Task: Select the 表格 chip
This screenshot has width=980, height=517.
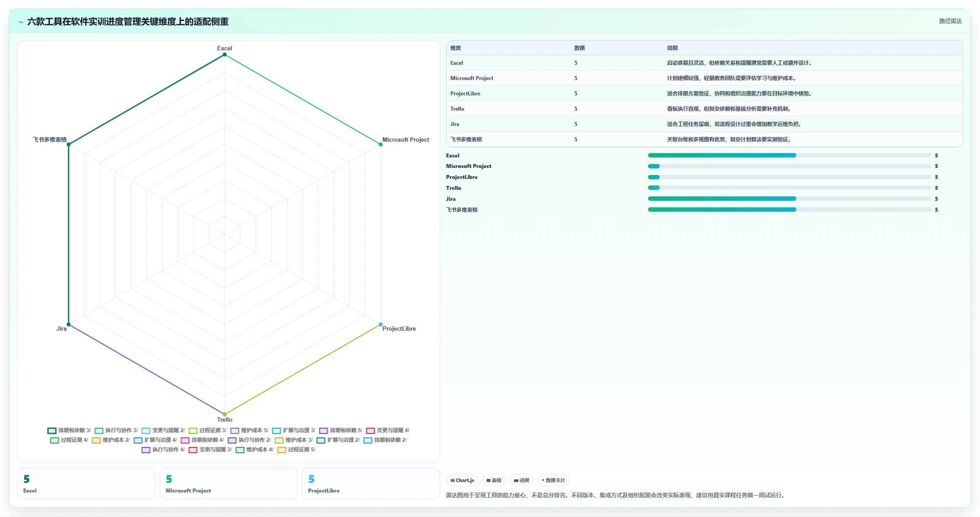Action: (x=494, y=480)
